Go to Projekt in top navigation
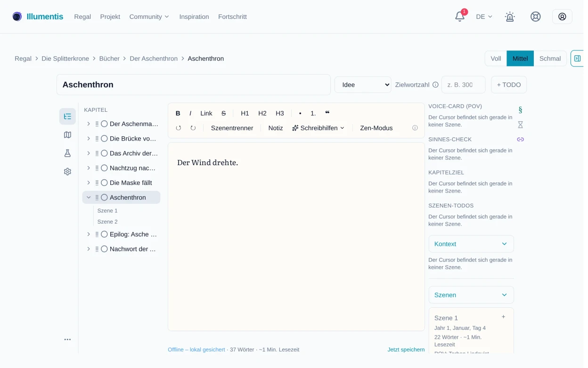The height and width of the screenshot is (368, 588). point(110,17)
